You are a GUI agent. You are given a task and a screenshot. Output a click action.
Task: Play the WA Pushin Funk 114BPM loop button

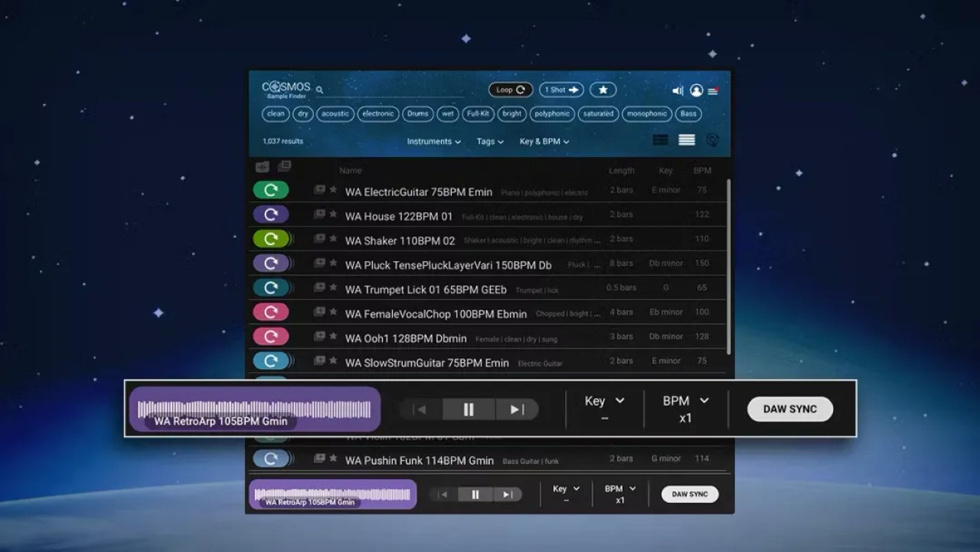point(271,459)
